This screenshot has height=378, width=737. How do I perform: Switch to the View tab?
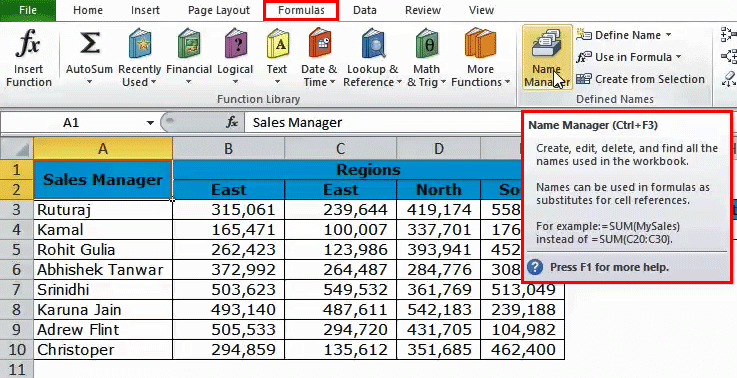pyautogui.click(x=481, y=10)
